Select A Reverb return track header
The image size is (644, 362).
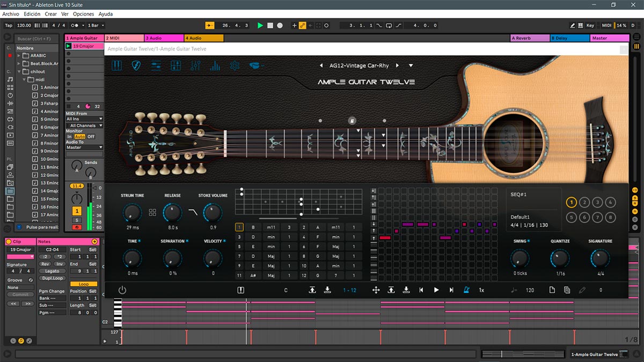(x=530, y=38)
